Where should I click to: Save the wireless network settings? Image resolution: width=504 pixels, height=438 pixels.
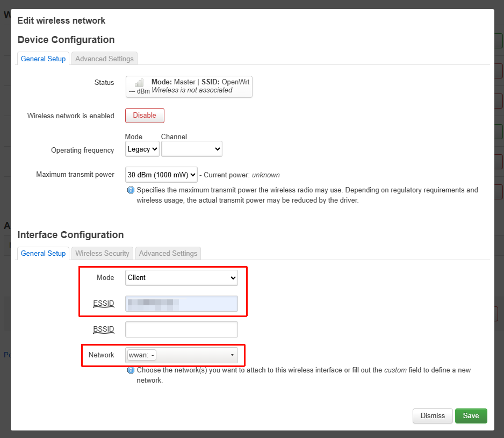[471, 415]
